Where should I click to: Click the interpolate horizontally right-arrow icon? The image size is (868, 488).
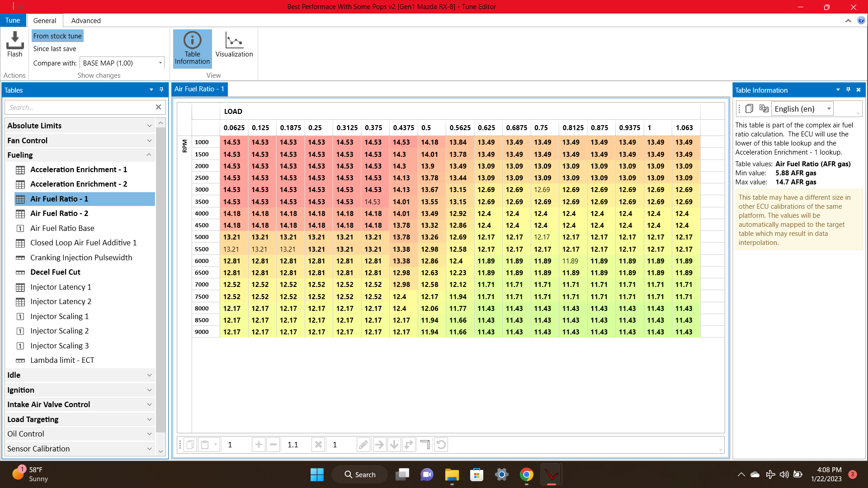click(x=379, y=445)
